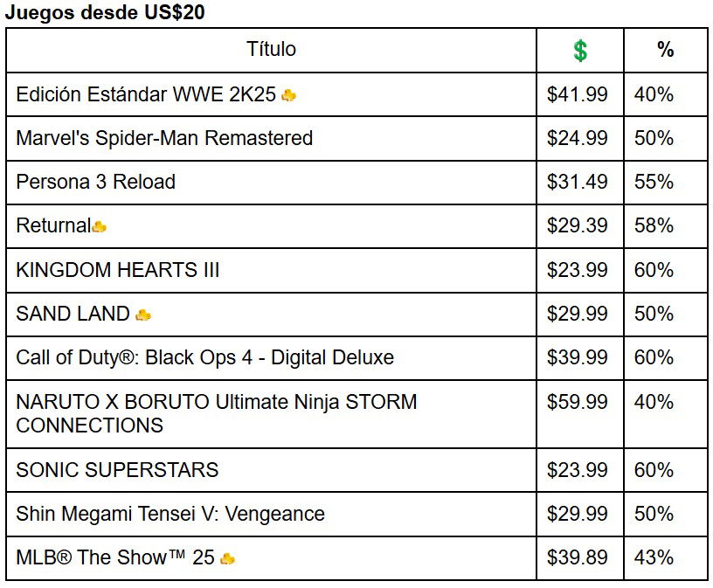Open Shin Megami Tensei V: Vengeance entry
The height and width of the screenshot is (588, 713).
click(x=170, y=514)
